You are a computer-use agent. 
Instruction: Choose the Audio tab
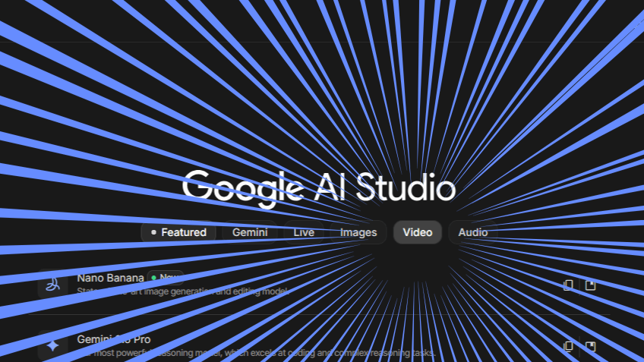pos(473,232)
